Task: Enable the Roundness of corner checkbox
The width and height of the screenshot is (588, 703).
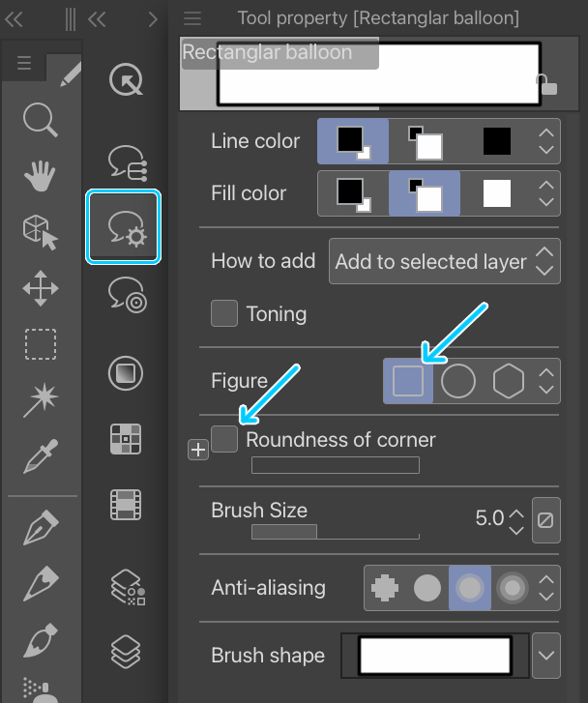Action: tap(224, 439)
